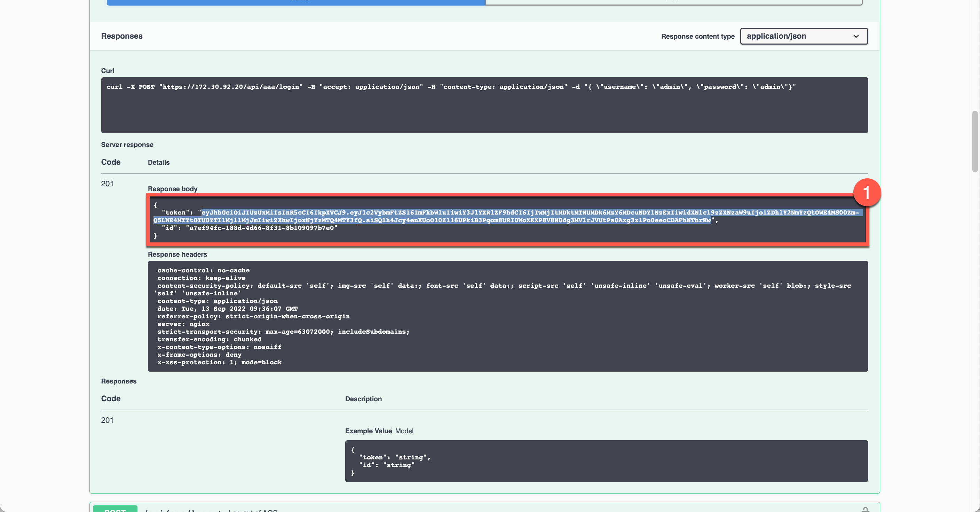This screenshot has width=980, height=512.
Task: Click inside the Curl command block
Action: pyautogui.click(x=484, y=105)
